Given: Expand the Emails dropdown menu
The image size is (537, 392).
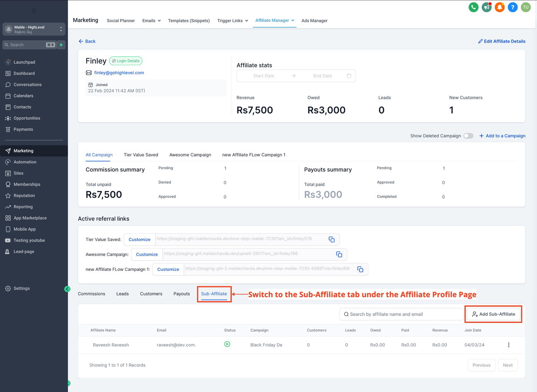Looking at the screenshot, I should click(x=152, y=21).
